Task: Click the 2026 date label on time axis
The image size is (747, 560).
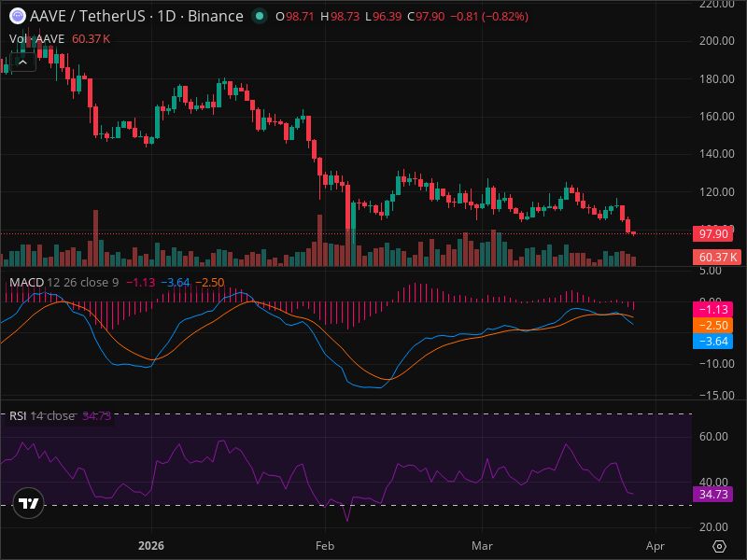Action: [x=151, y=546]
